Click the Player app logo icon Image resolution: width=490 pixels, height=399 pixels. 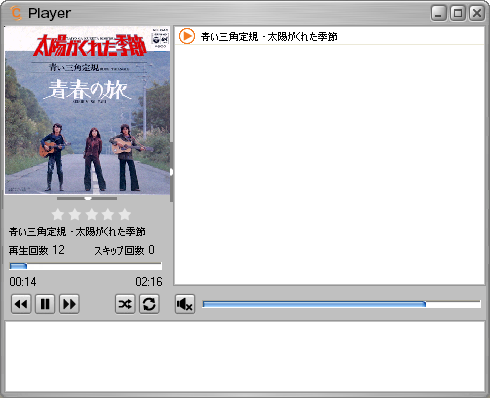coord(15,13)
